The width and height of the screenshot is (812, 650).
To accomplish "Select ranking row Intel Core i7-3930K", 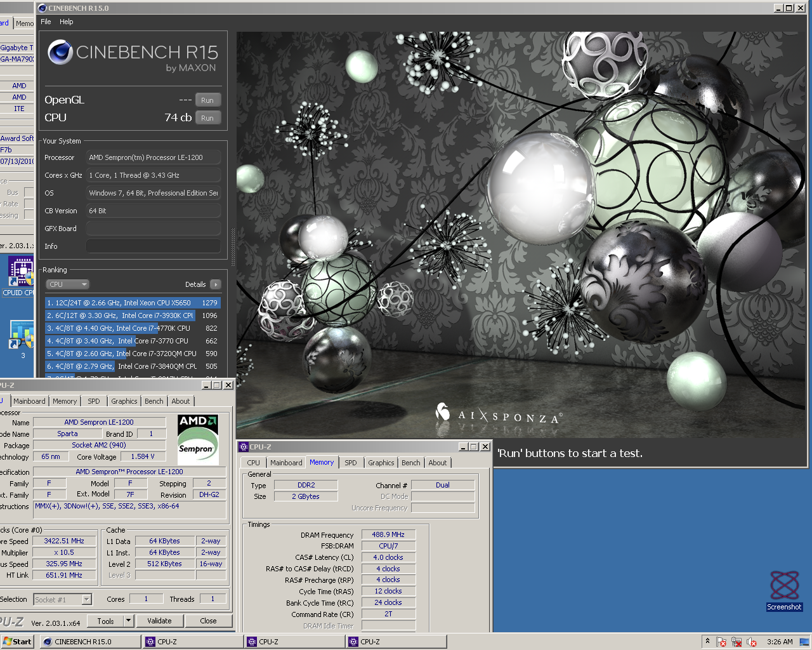I will (x=133, y=315).
